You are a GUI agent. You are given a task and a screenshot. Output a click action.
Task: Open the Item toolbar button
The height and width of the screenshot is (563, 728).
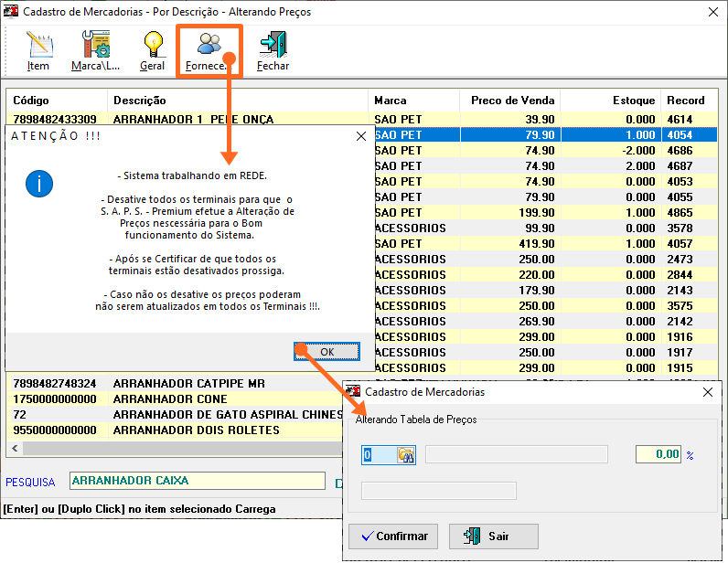coord(38,51)
